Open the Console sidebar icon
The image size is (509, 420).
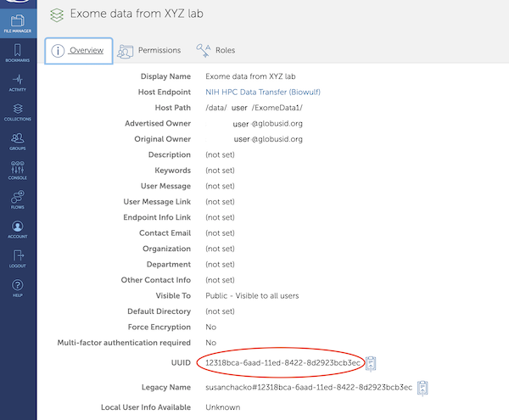[x=18, y=170]
